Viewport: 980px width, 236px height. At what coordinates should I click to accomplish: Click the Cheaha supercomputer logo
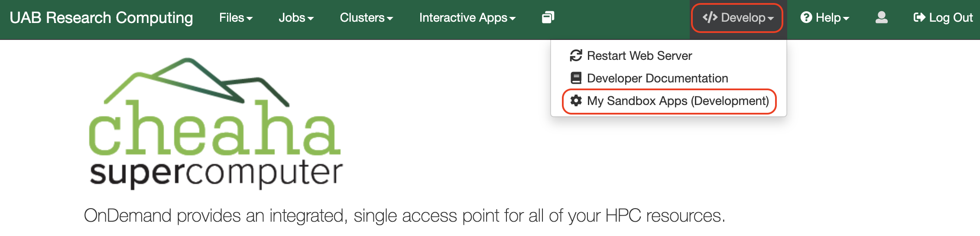click(x=215, y=124)
